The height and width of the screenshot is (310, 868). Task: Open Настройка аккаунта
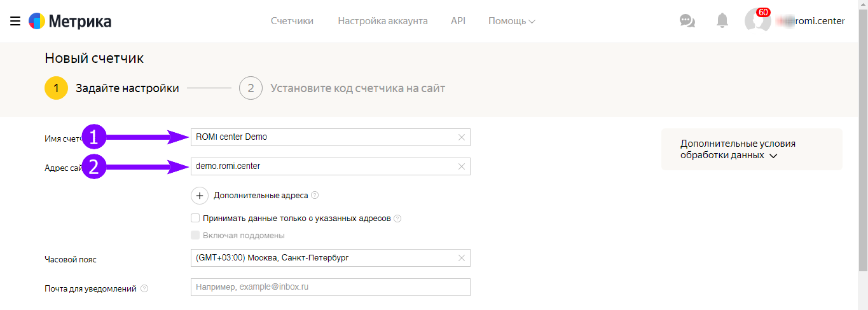coord(383,21)
